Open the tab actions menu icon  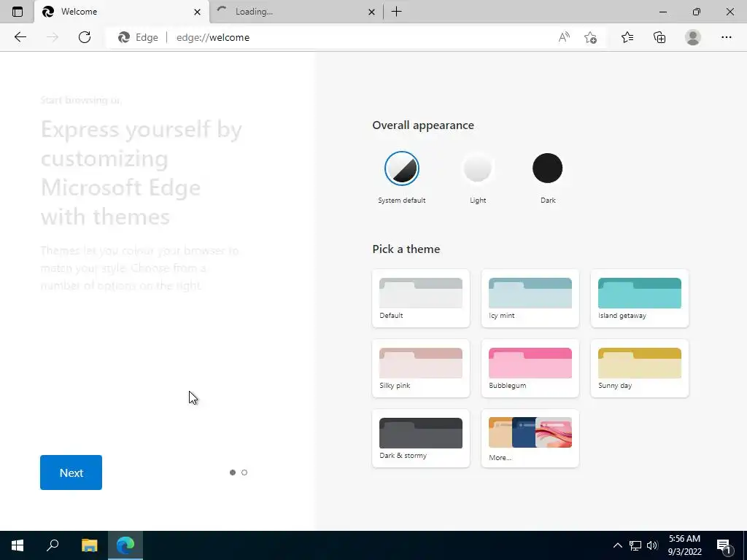pyautogui.click(x=18, y=12)
